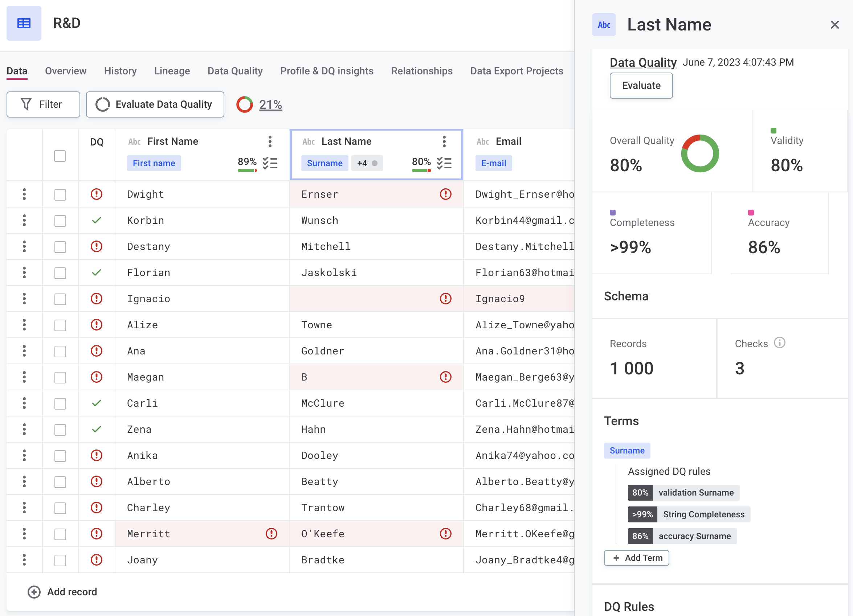Select the checkbox for Korbin row

(60, 221)
